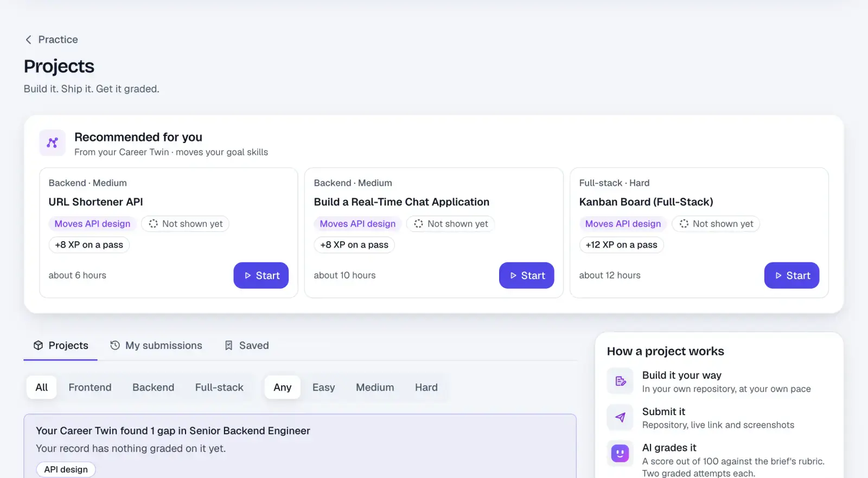Open the Kanban Board (Full-Stack) title
This screenshot has width=868, height=478.
click(646, 202)
